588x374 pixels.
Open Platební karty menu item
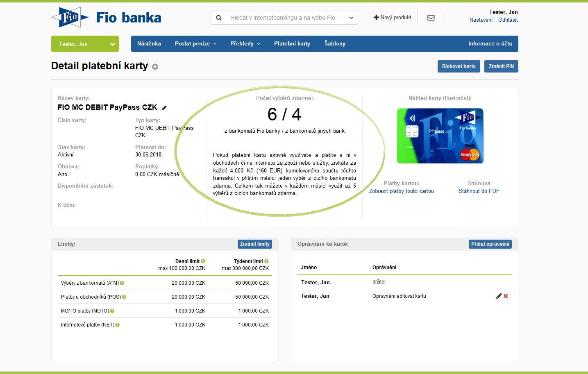tap(292, 44)
